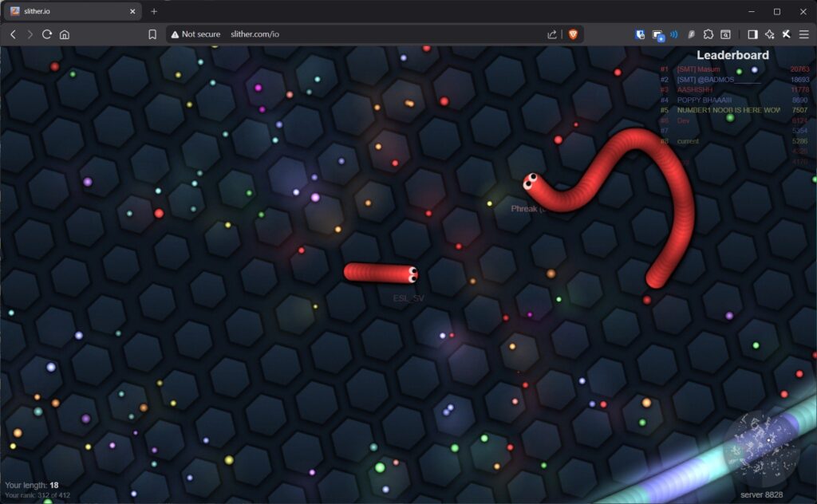Maximize the browser window
The width and height of the screenshot is (817, 504).
pyautogui.click(x=777, y=11)
